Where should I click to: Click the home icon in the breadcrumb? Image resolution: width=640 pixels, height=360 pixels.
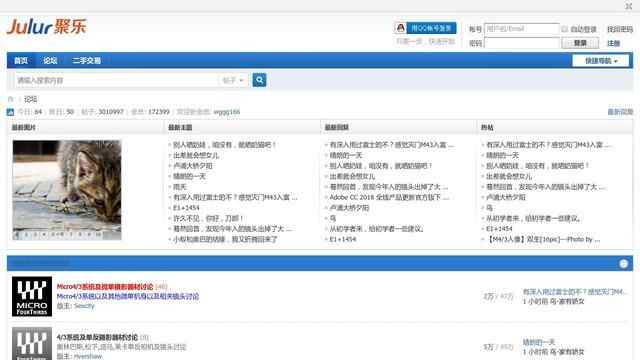[11, 99]
